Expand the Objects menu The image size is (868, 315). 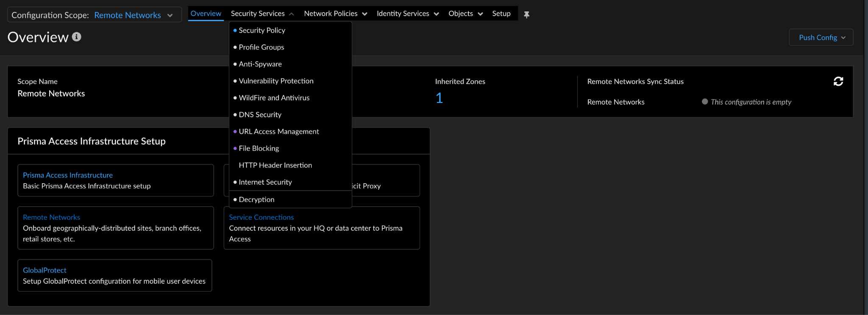(x=465, y=14)
